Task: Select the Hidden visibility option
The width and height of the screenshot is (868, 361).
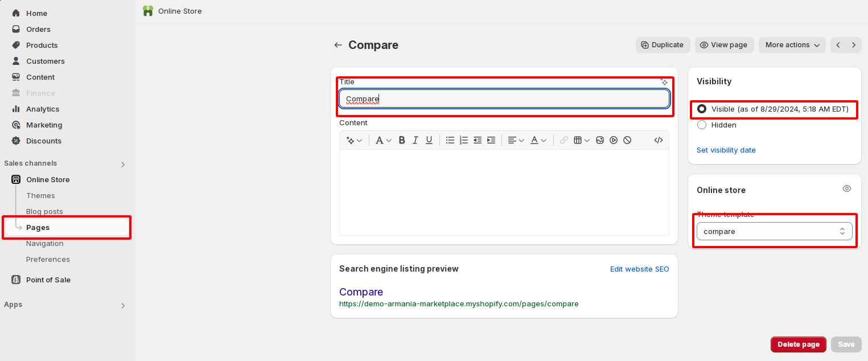Action: (x=702, y=125)
